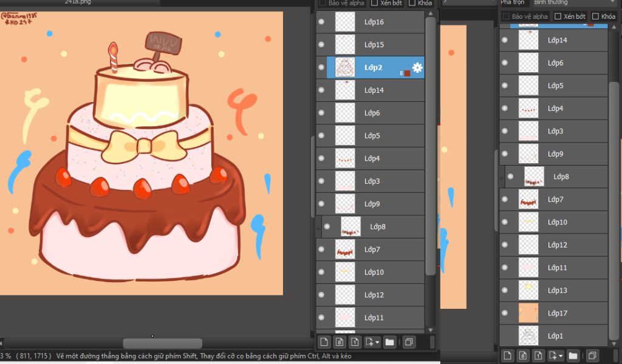Add a new 1-bit layer in right panel
The height and width of the screenshot is (364, 622).
point(538,356)
